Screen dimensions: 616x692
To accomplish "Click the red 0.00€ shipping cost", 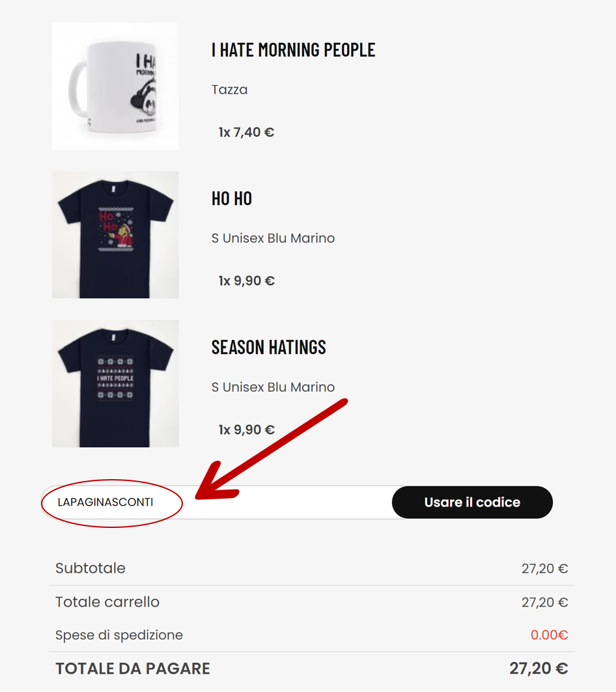I will tap(549, 635).
